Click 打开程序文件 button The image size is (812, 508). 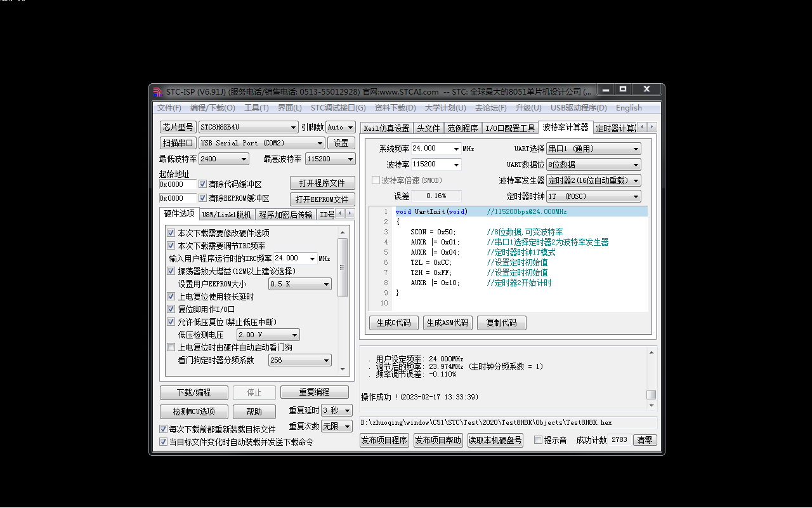pos(322,183)
